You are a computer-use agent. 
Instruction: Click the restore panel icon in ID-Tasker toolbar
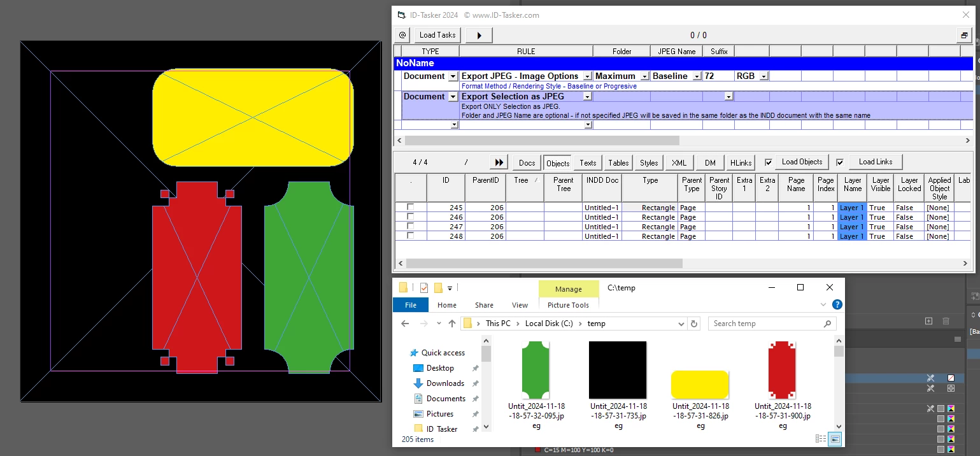[x=965, y=36]
